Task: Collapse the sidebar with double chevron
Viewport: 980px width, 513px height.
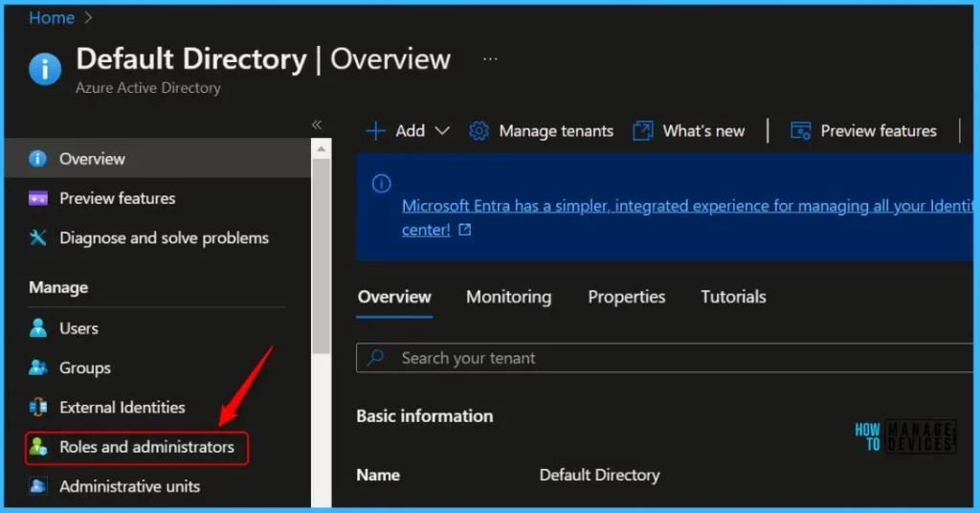Action: coord(317,125)
